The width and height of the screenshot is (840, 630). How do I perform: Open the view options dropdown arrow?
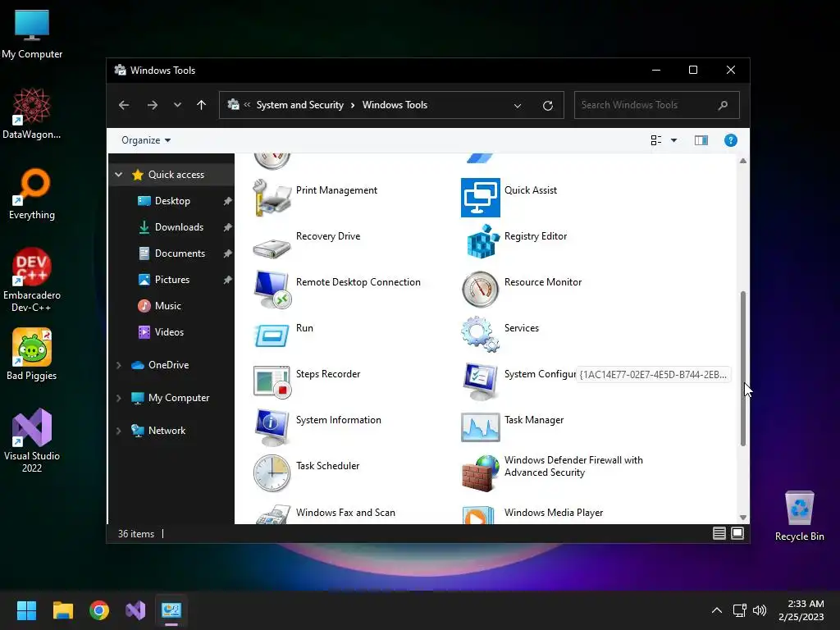(x=674, y=140)
